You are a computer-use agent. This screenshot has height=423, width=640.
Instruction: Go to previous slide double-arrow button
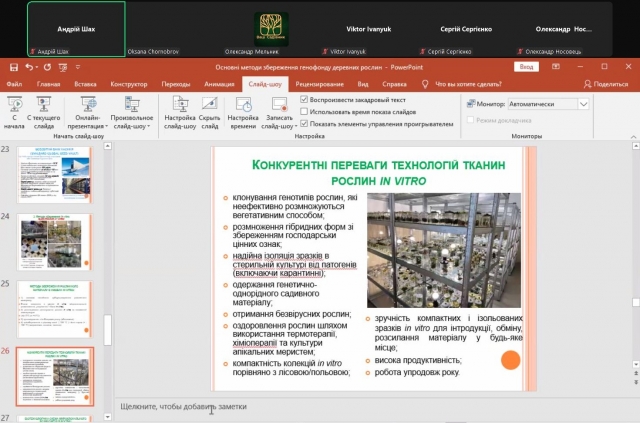tap(636, 374)
